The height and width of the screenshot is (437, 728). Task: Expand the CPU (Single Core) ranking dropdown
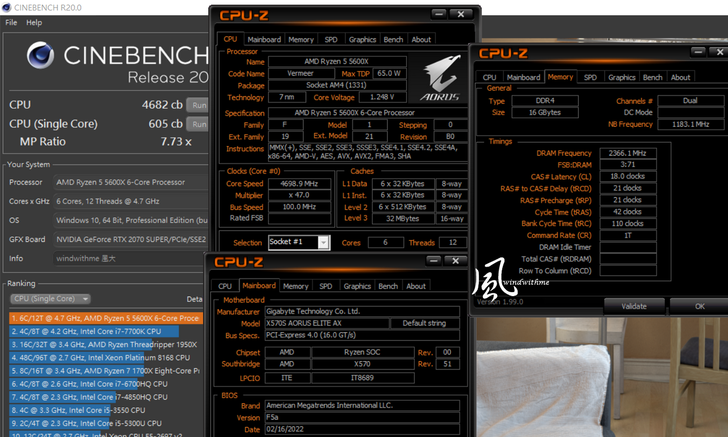[50, 299]
